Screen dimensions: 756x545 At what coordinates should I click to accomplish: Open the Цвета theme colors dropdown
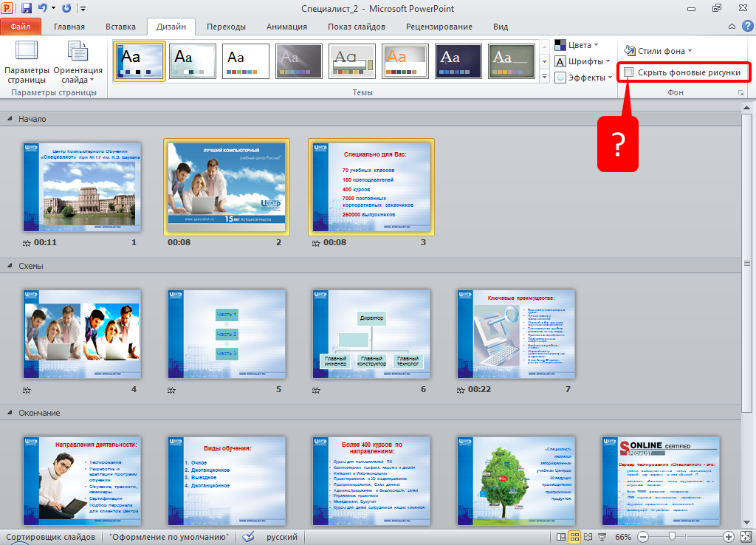pos(578,45)
